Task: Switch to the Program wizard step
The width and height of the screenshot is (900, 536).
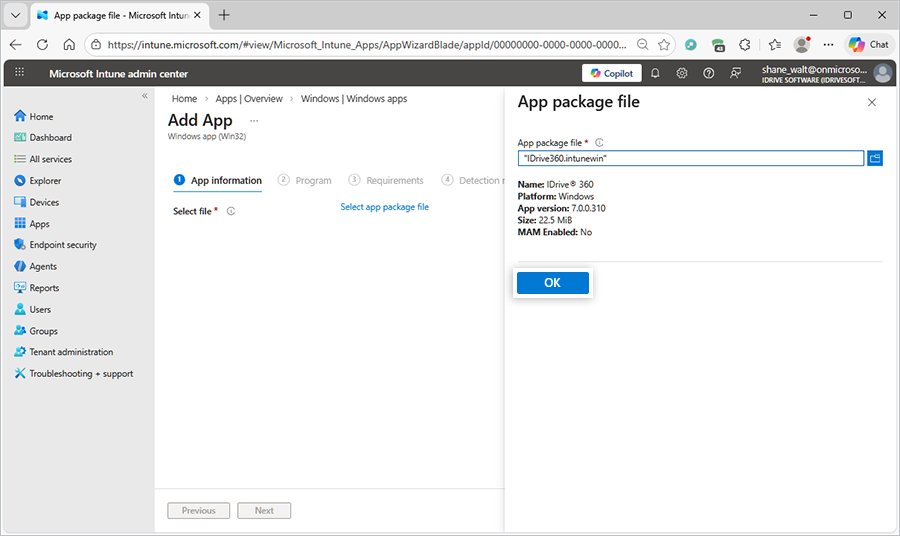Action: (x=312, y=181)
